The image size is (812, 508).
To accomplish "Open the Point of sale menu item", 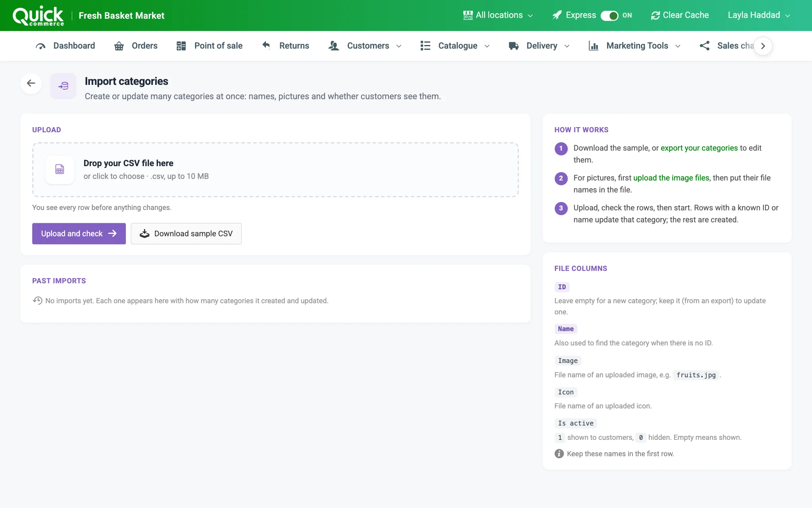I will point(209,46).
